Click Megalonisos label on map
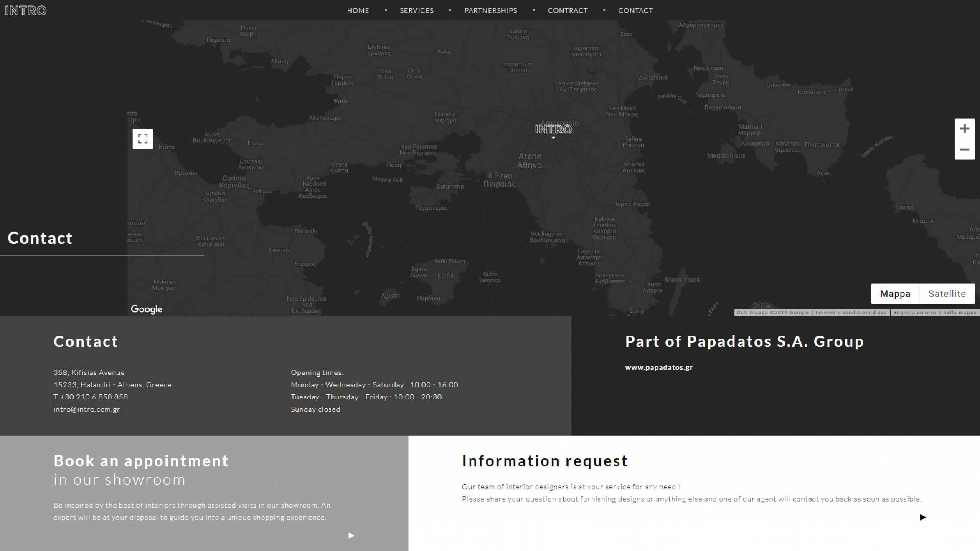980x551 pixels. [726, 156]
